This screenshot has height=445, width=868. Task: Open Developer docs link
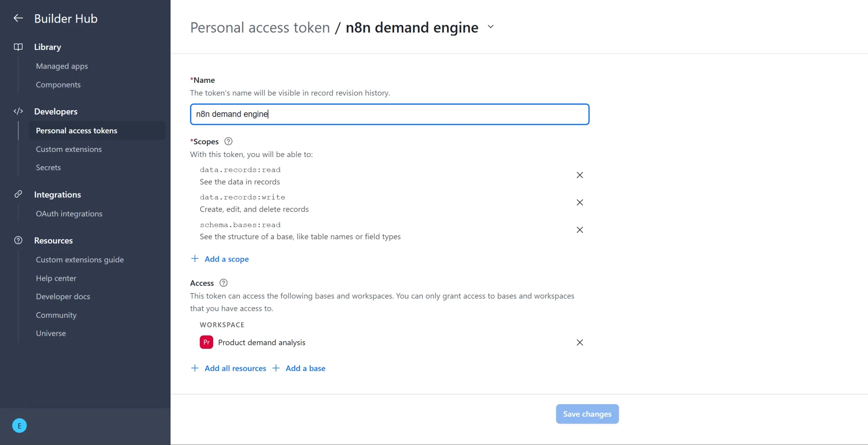click(x=63, y=297)
